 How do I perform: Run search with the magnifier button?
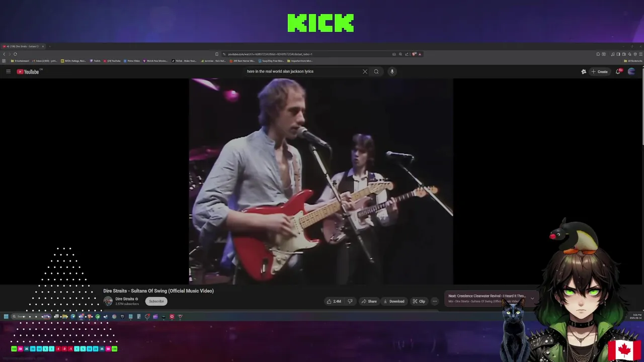click(x=376, y=71)
